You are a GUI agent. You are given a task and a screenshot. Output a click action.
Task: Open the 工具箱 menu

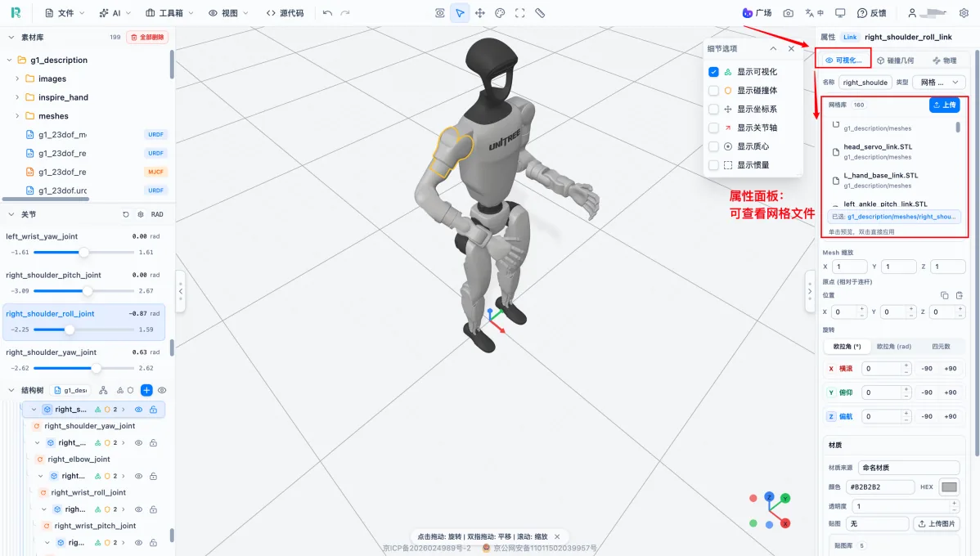pyautogui.click(x=169, y=13)
